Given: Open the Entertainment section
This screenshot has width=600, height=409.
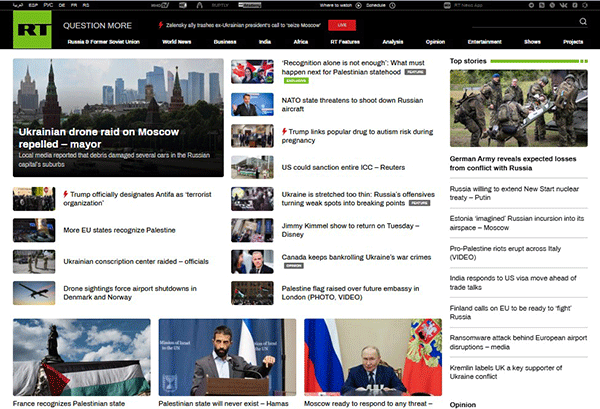Looking at the screenshot, I should [x=484, y=42].
